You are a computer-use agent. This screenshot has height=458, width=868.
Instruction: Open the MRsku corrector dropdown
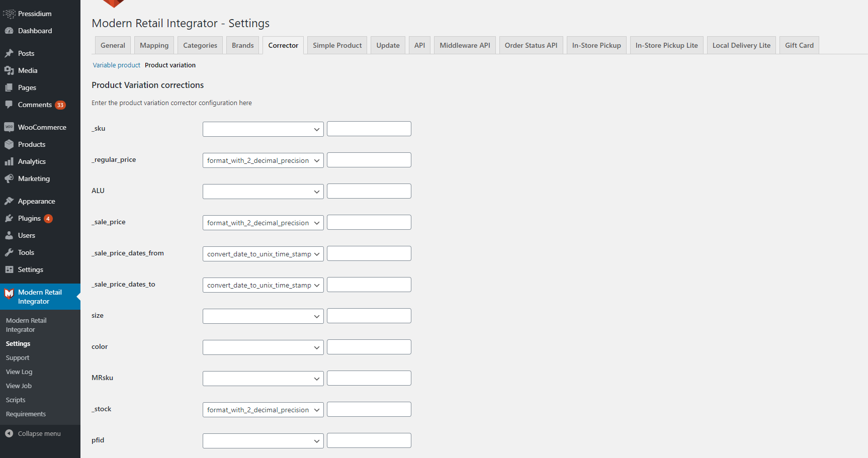(263, 379)
